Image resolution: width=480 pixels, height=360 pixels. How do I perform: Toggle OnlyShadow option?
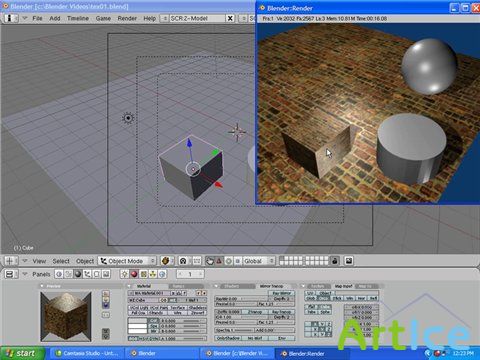point(228,338)
